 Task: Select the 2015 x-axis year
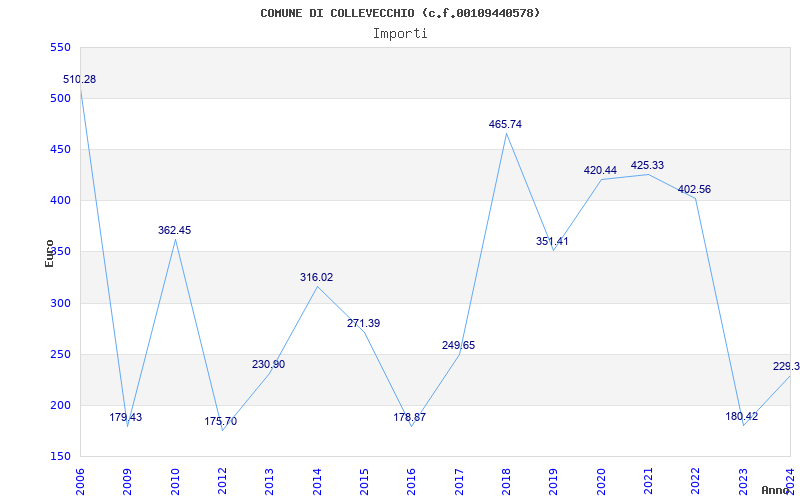point(364,481)
